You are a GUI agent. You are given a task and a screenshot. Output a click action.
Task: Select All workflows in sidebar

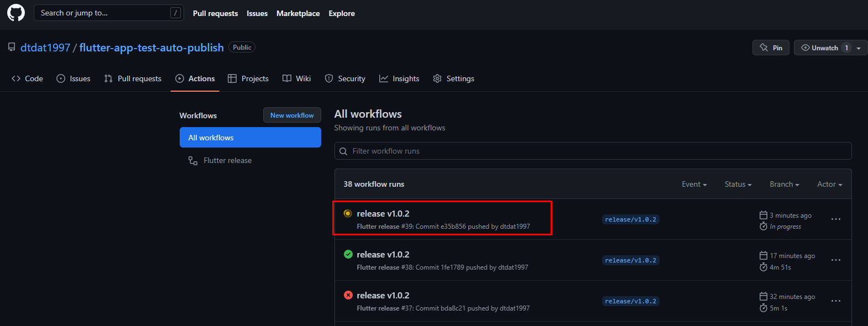pyautogui.click(x=250, y=138)
